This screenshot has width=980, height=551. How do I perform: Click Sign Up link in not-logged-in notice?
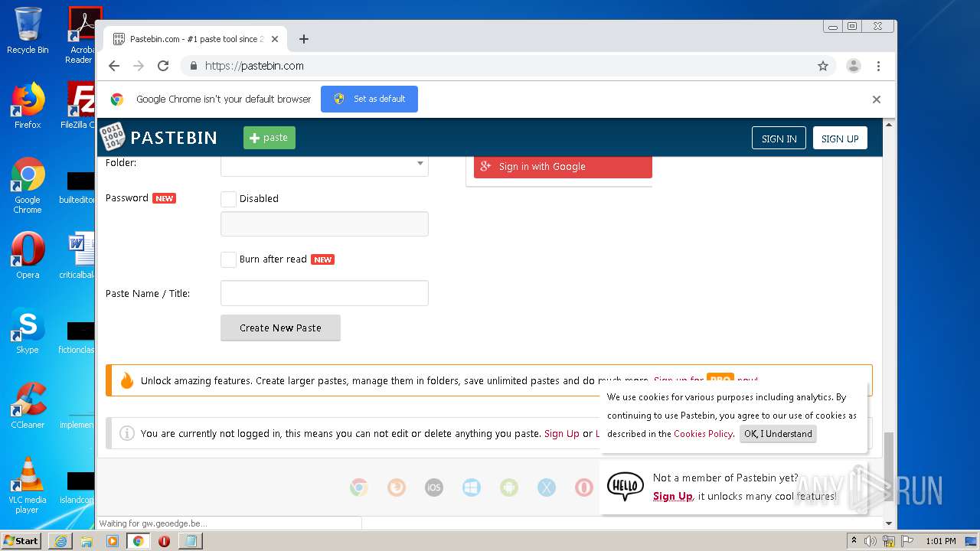point(561,433)
